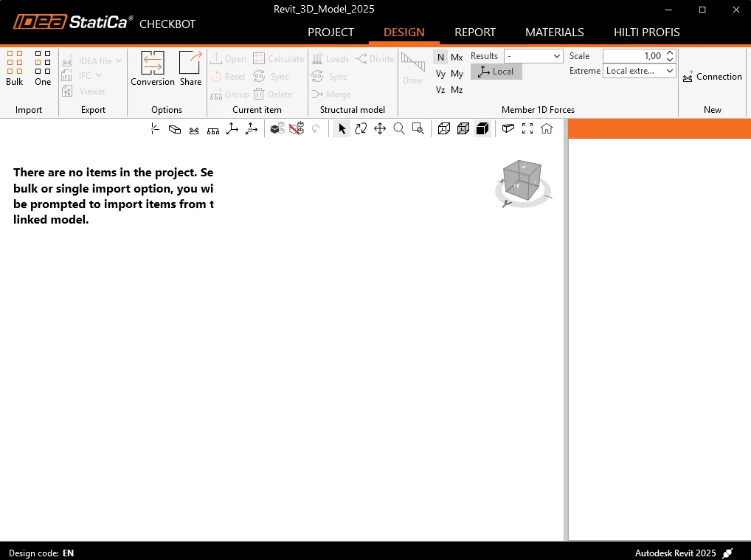Decrease the Scale value with down arrow
Screen dimensions: 751x560
(x=670, y=60)
